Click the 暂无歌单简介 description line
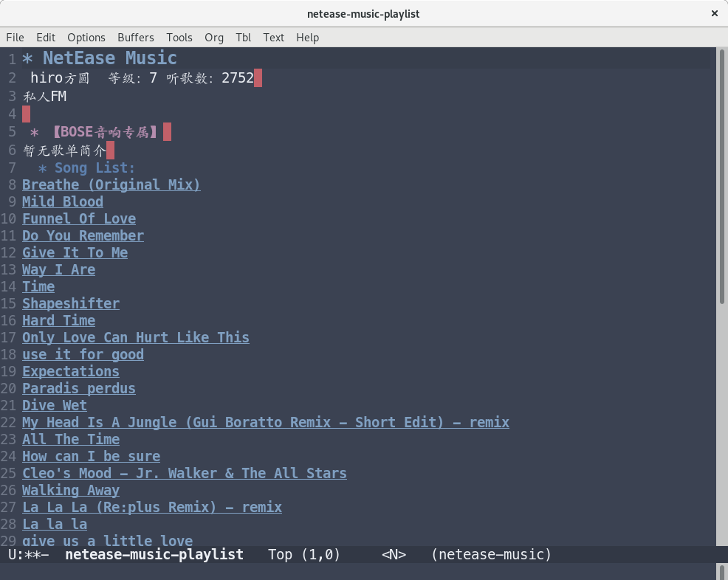 click(64, 151)
